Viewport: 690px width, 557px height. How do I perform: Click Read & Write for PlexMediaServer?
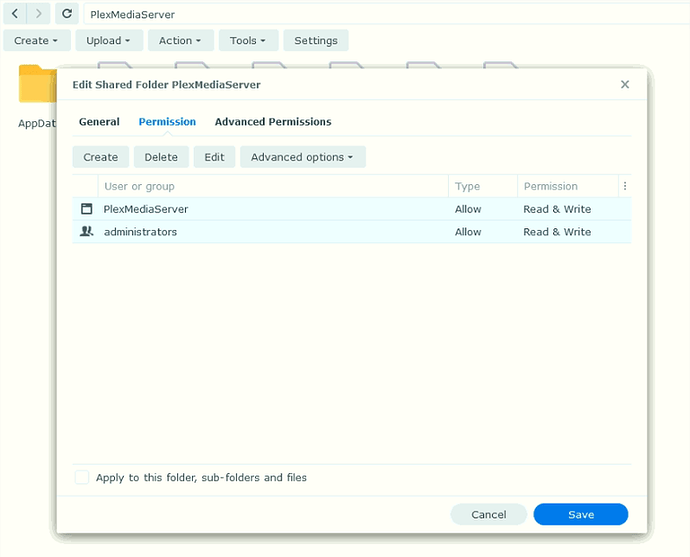point(557,209)
